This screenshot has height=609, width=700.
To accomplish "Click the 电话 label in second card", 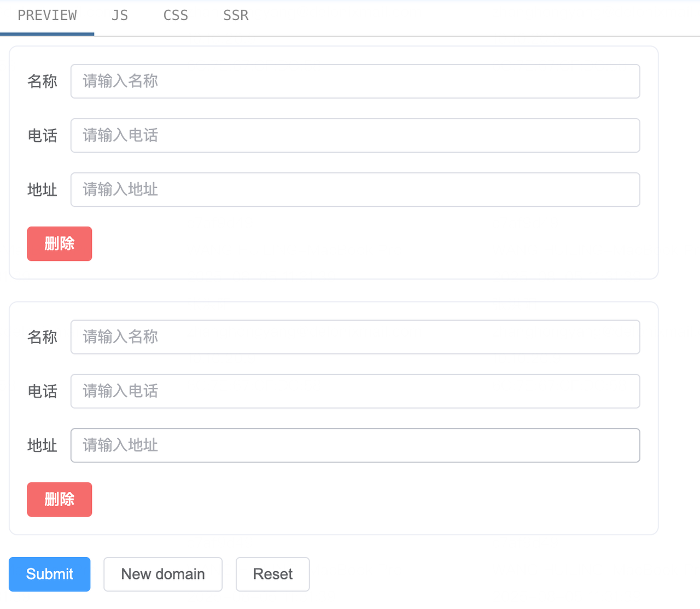I will tap(42, 391).
